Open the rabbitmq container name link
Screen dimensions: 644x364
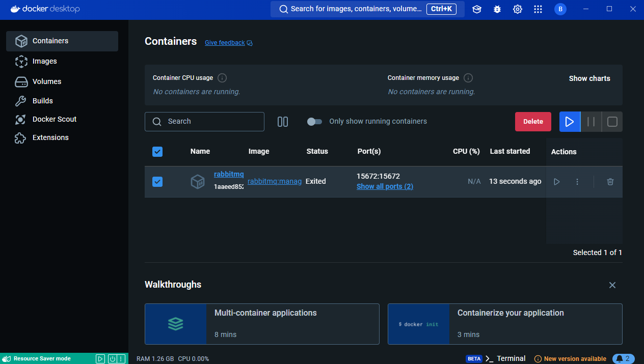click(x=229, y=174)
